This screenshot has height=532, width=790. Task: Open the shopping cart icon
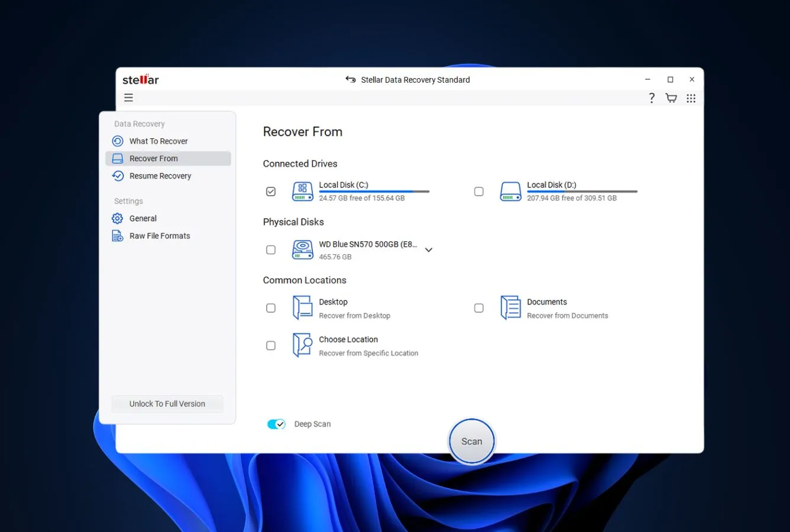tap(671, 98)
